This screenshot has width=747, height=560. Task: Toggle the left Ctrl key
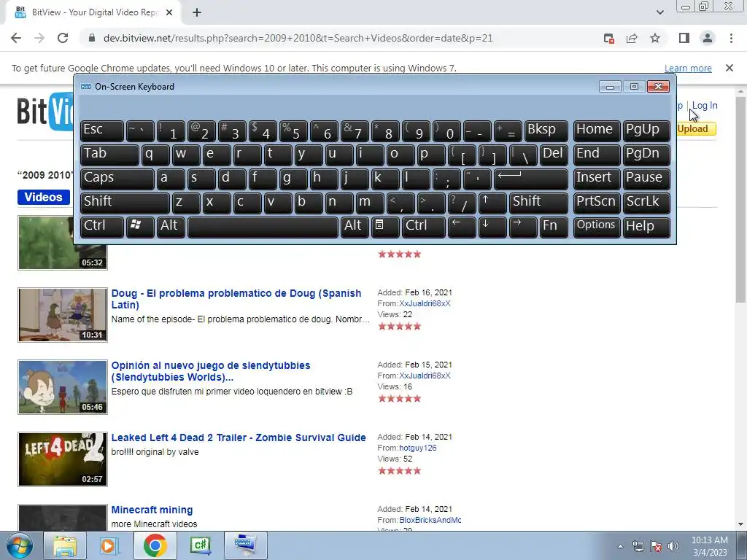(102, 227)
